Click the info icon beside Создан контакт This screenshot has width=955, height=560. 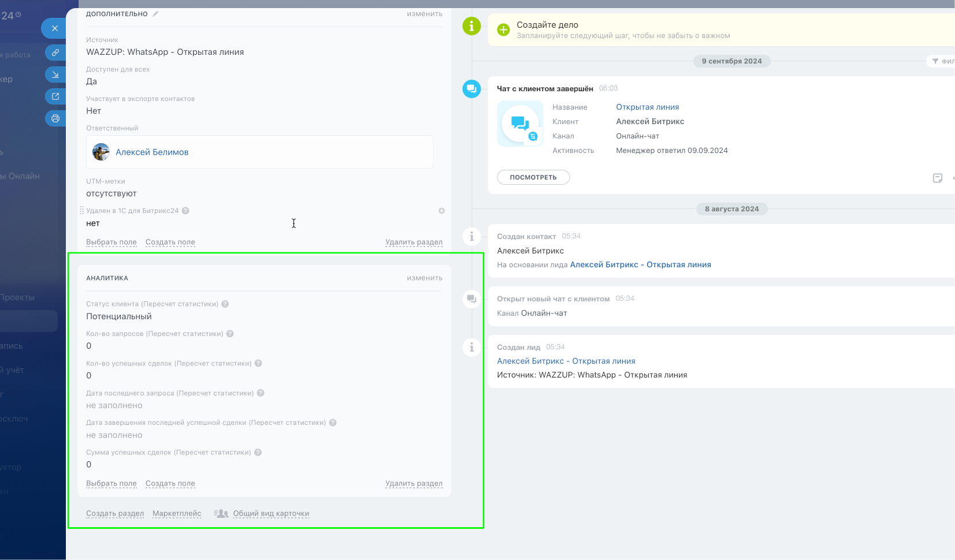[471, 237]
